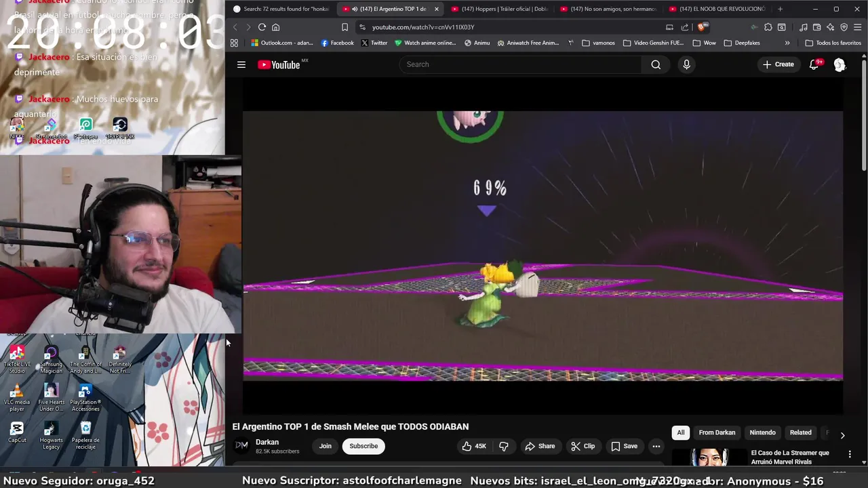
Task: Open the Todos los favoritos folder
Action: [833, 43]
